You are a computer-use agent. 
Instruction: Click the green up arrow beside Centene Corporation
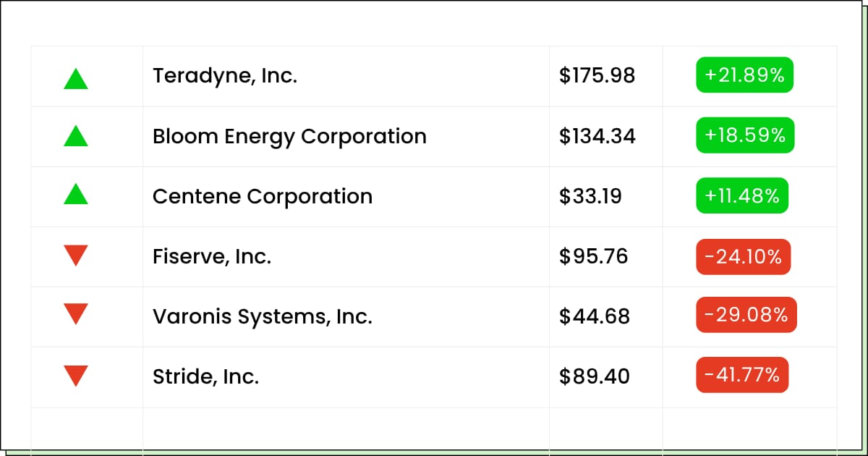(76, 193)
